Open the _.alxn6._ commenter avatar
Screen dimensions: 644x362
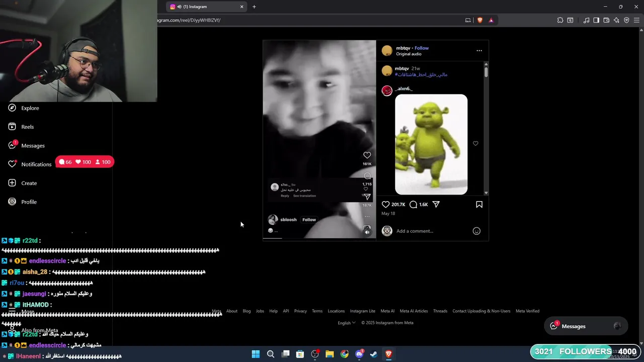(387, 90)
